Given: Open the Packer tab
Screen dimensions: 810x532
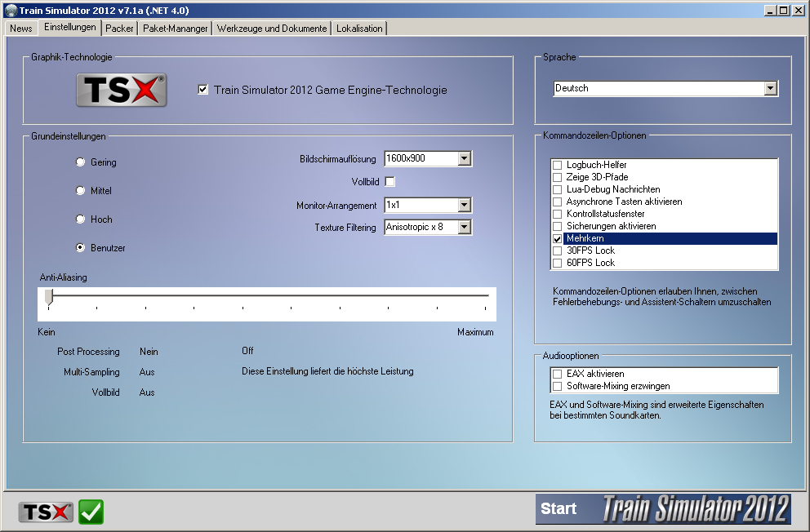Looking at the screenshot, I should [x=119, y=29].
